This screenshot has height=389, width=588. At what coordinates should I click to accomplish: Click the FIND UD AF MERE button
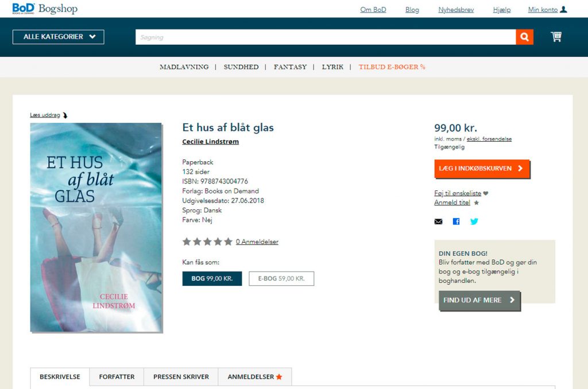[x=479, y=300]
